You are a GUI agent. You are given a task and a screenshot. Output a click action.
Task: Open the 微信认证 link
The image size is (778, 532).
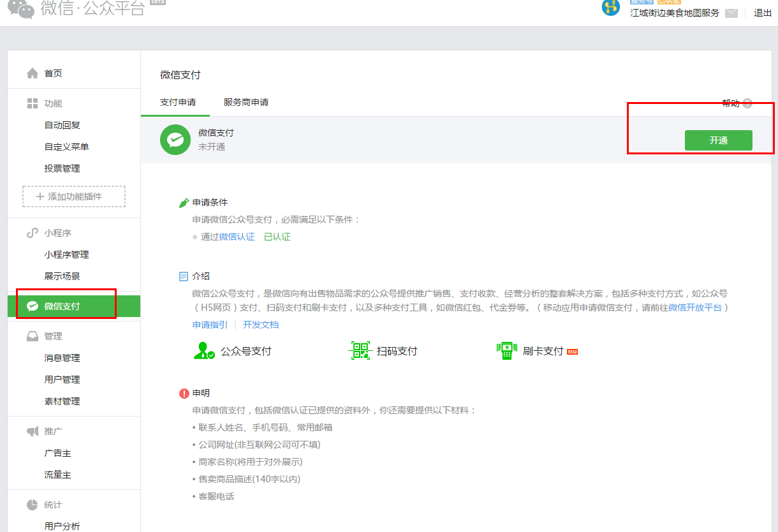(x=237, y=237)
